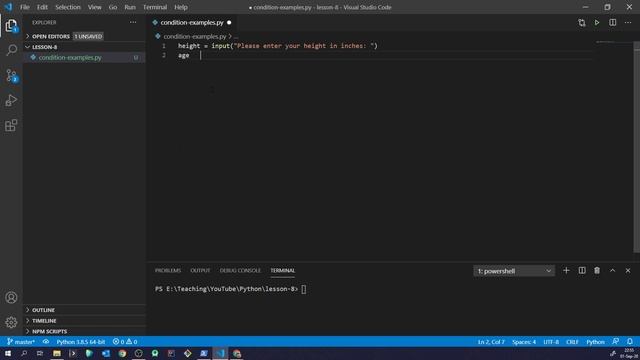Open the Extensions view
Viewport: 640px width, 360px height.
[x=11, y=125]
